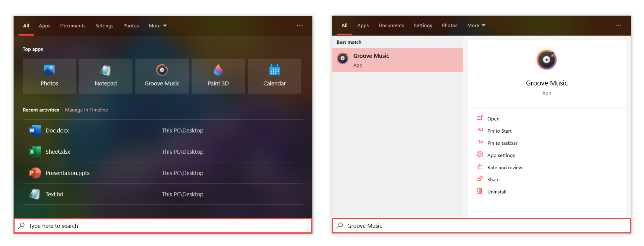Click Groove Music icon in Best match
The width and height of the screenshot is (644, 246).
343,58
